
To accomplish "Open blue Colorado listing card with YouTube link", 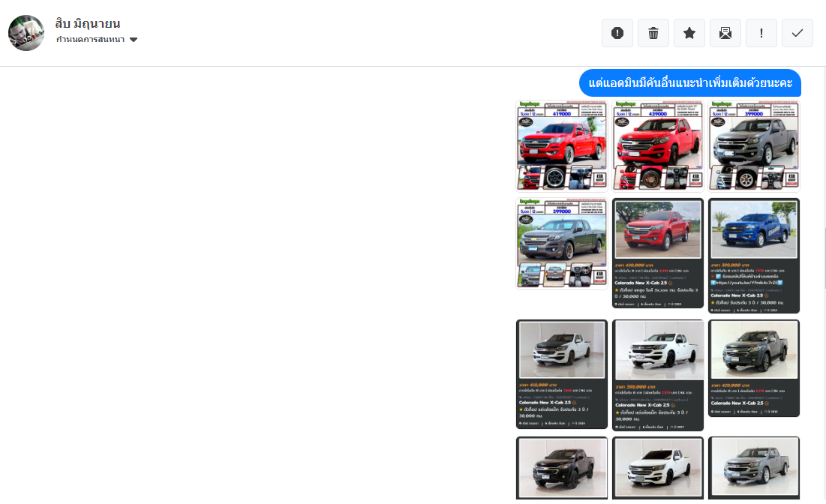I will click(754, 256).
